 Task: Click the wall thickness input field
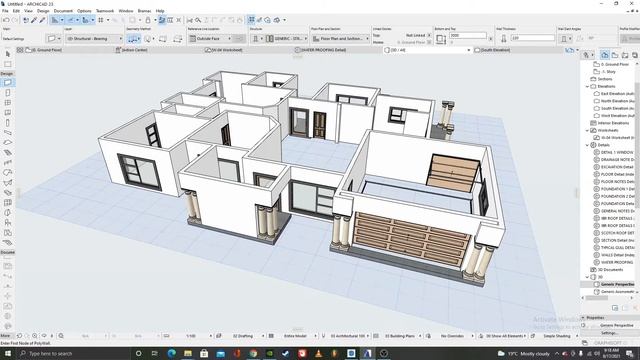pos(533,38)
